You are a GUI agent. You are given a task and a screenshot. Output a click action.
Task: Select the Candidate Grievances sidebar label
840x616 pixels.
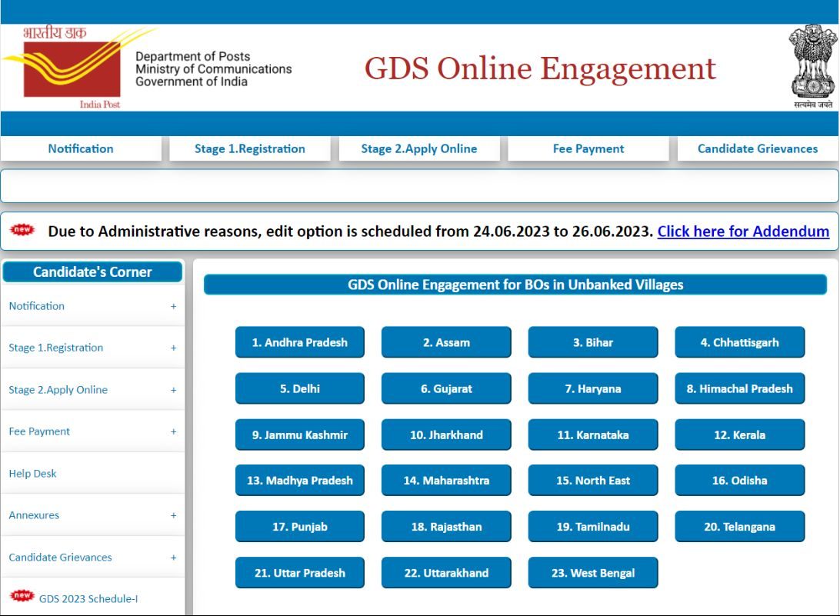coord(60,557)
